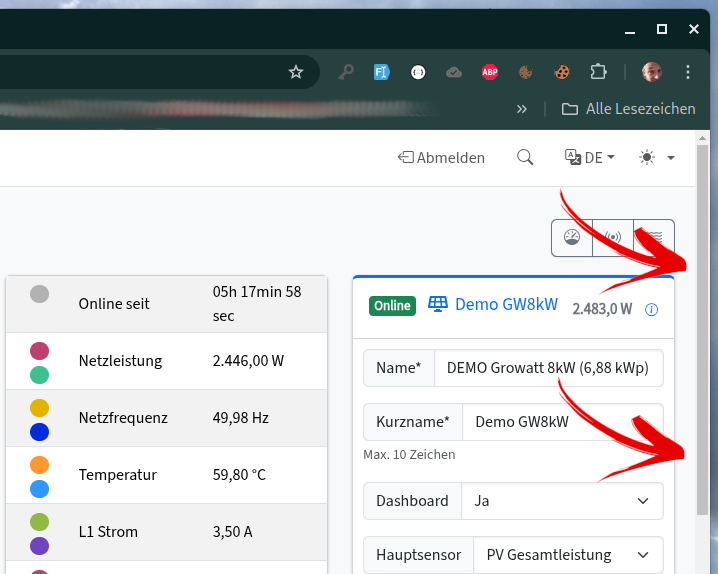This screenshot has width=718, height=574.
Task: Click the Name input field
Action: (548, 367)
